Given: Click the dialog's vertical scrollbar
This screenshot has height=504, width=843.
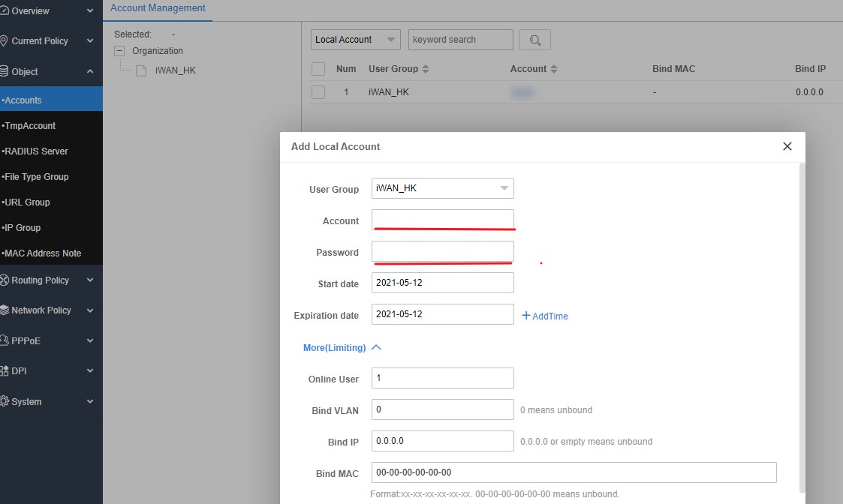Looking at the screenshot, I should [802, 328].
